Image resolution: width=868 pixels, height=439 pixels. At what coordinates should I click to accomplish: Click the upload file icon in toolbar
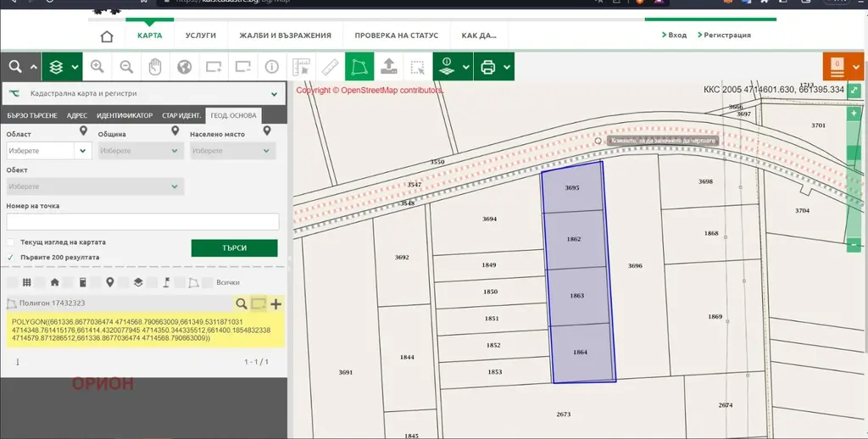tap(388, 67)
